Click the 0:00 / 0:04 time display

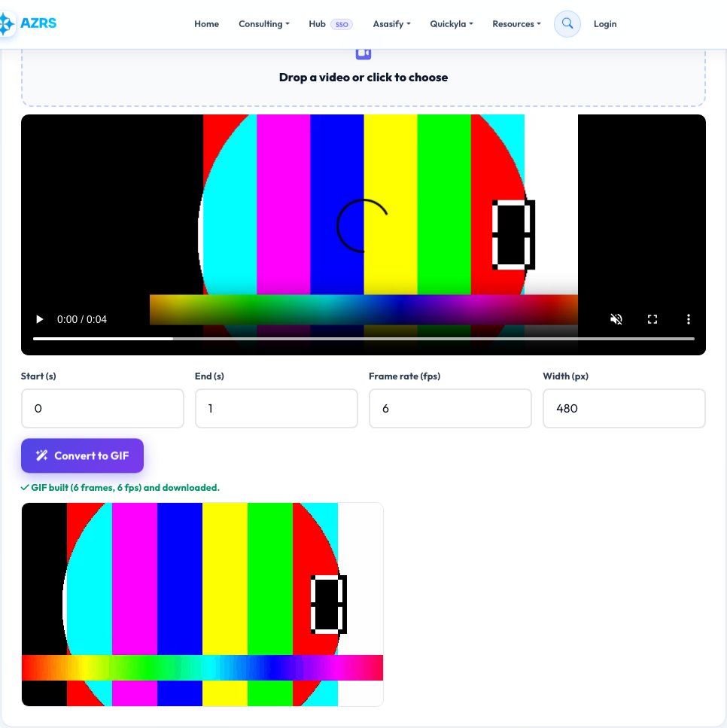(82, 319)
